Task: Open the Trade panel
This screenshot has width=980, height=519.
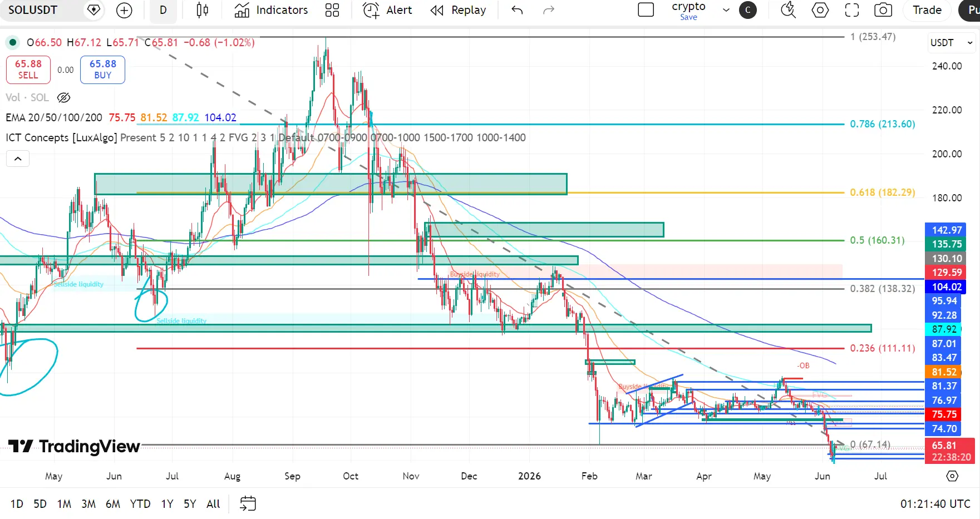Action: click(927, 10)
